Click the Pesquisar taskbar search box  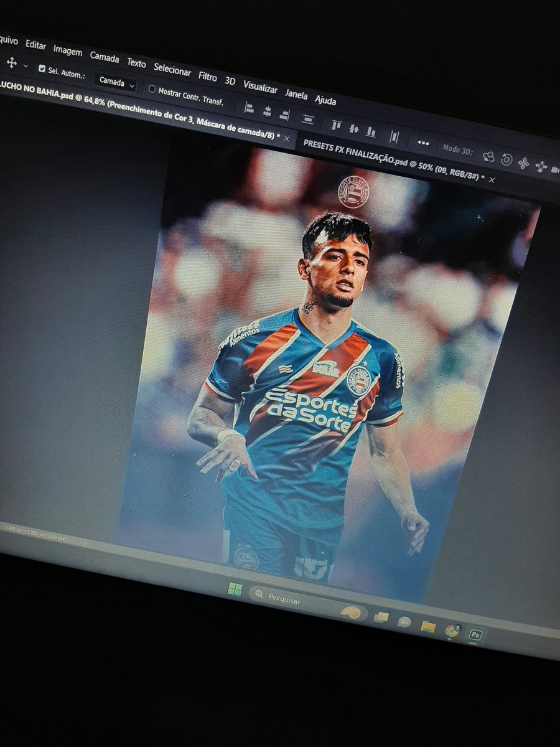[308, 603]
